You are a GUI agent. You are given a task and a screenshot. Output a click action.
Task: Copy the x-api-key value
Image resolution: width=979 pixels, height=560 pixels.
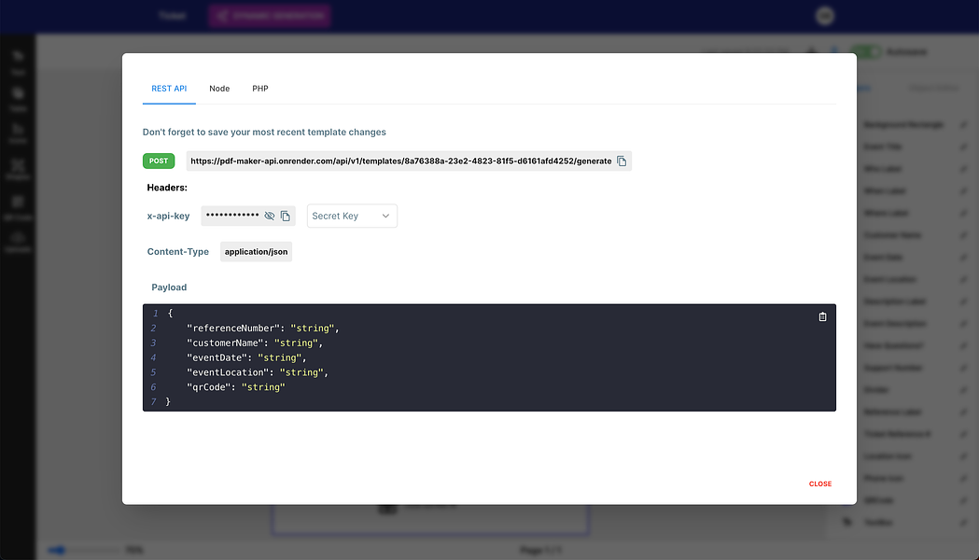[286, 216]
